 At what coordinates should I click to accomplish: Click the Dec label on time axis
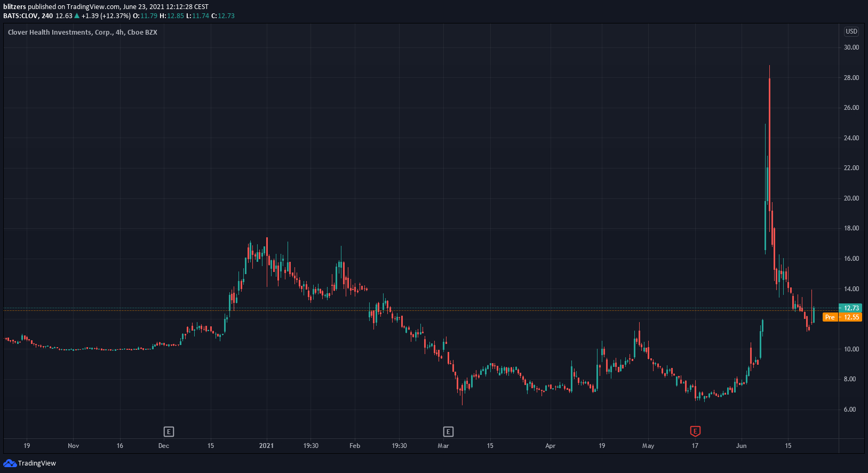click(x=164, y=446)
